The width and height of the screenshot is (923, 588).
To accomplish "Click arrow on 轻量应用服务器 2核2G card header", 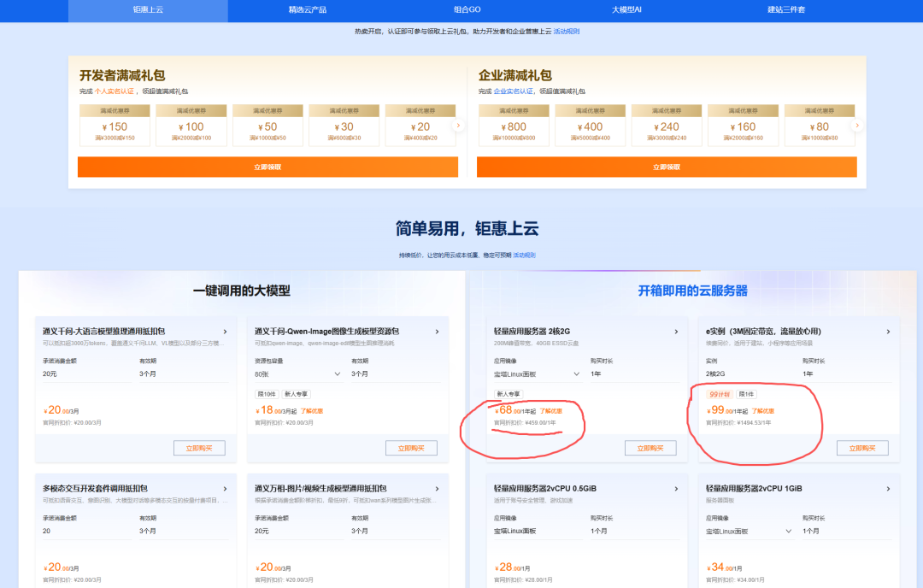I will tap(676, 331).
